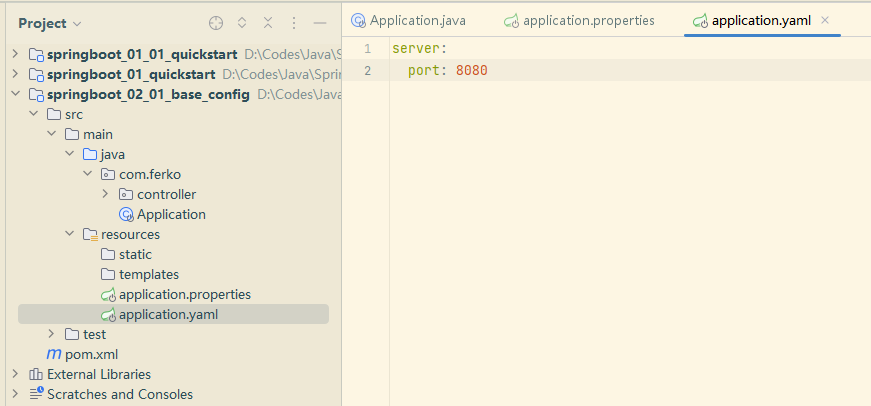Screen dimensions: 871x406
Task: Click the Maven pom.xml icon
Action: [x=54, y=354]
